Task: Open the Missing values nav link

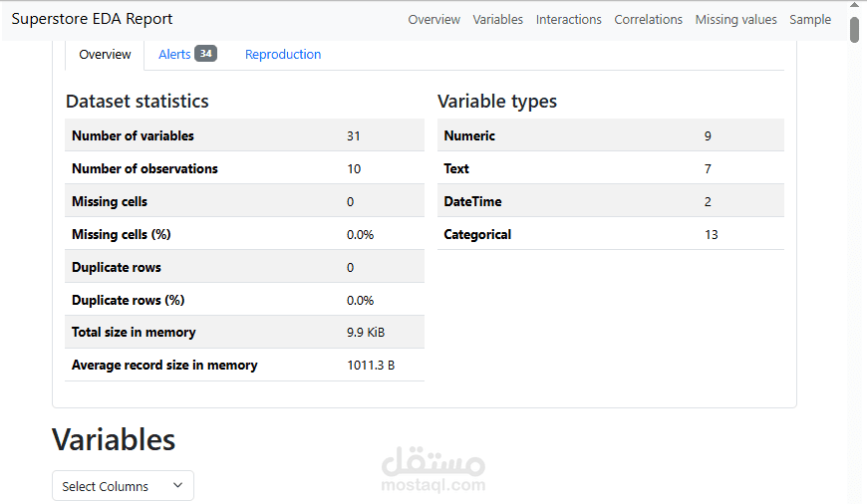Action: 735,19
